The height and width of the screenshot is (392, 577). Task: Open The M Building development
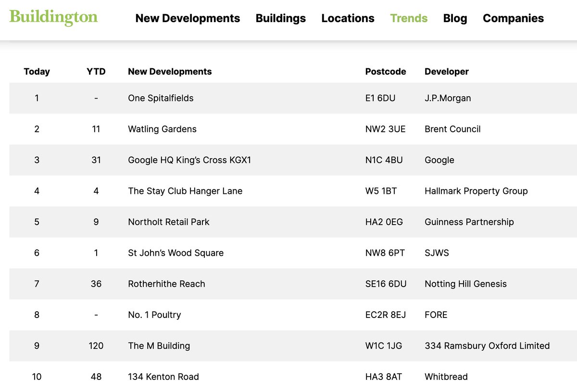click(159, 346)
